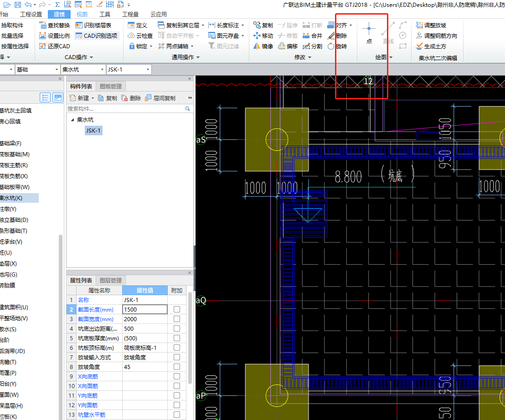Expand the 长度标注 dropdown arrow
Viewport: 505px width, 420px height.
(242, 25)
